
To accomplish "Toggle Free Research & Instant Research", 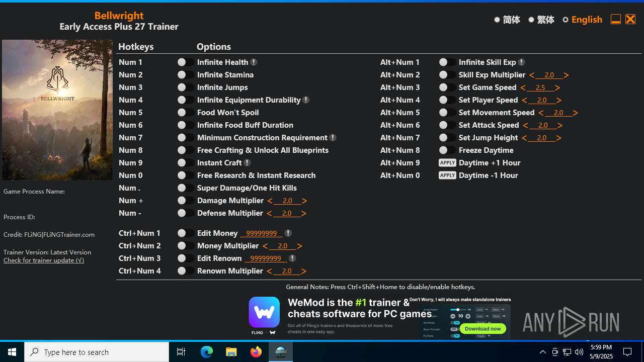I will (x=186, y=175).
